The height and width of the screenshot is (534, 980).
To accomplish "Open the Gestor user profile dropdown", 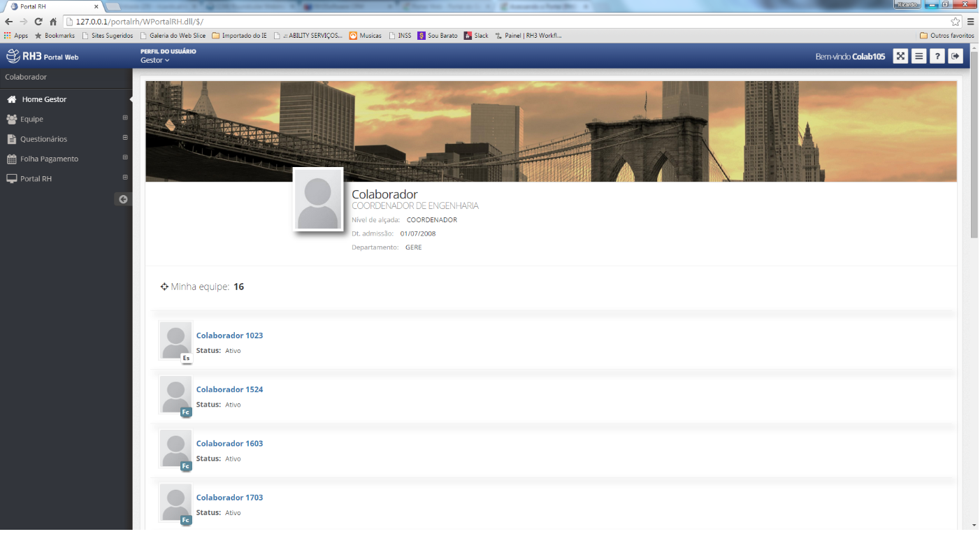I will coord(154,61).
